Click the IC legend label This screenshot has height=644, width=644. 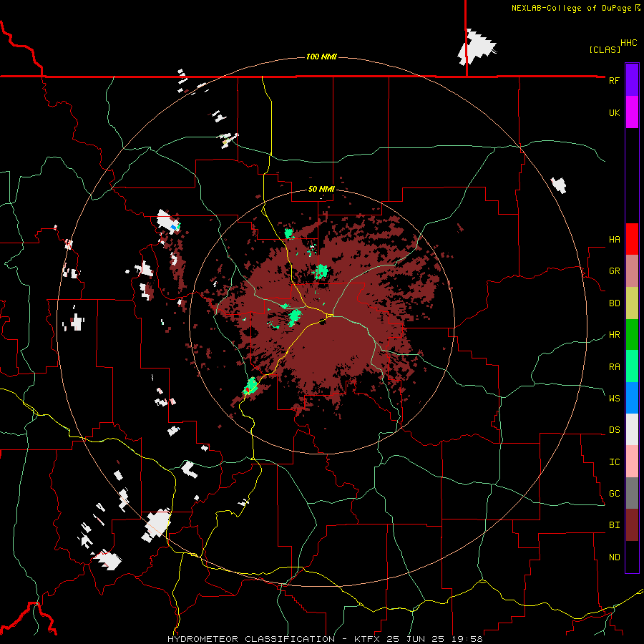(x=614, y=462)
